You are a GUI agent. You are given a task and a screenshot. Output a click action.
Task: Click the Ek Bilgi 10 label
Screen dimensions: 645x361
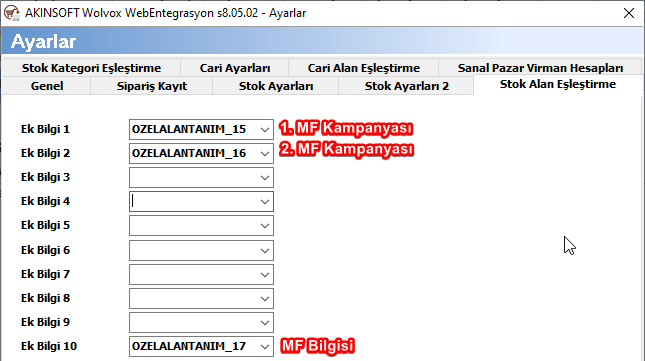coord(49,346)
